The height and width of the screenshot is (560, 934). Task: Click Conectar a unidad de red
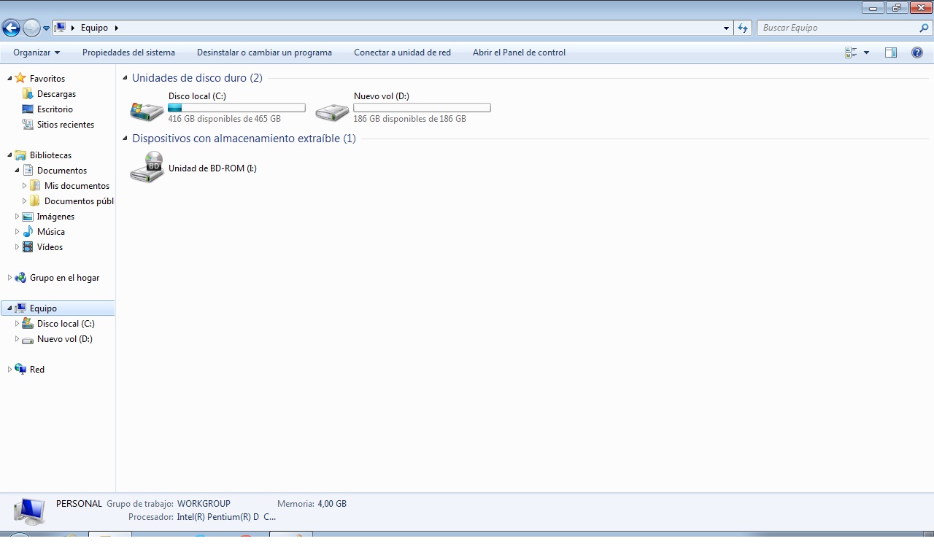click(402, 52)
